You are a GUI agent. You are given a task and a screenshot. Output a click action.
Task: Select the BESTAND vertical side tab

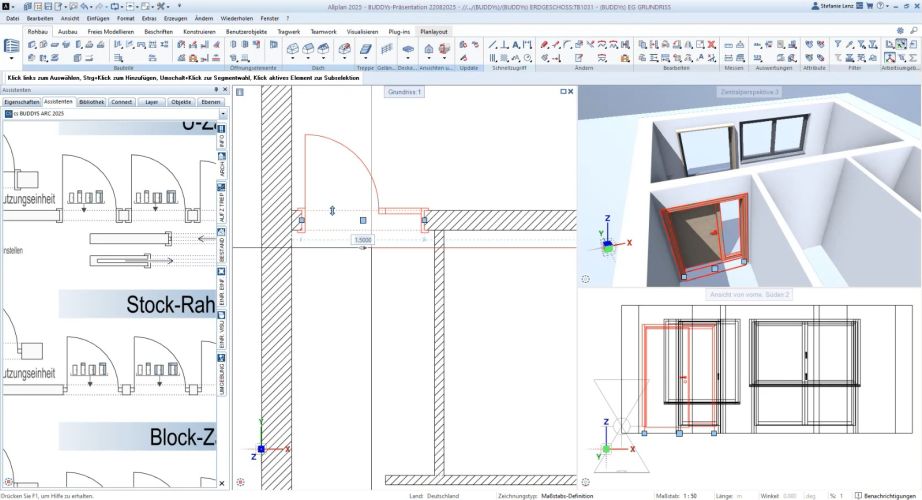coord(222,247)
